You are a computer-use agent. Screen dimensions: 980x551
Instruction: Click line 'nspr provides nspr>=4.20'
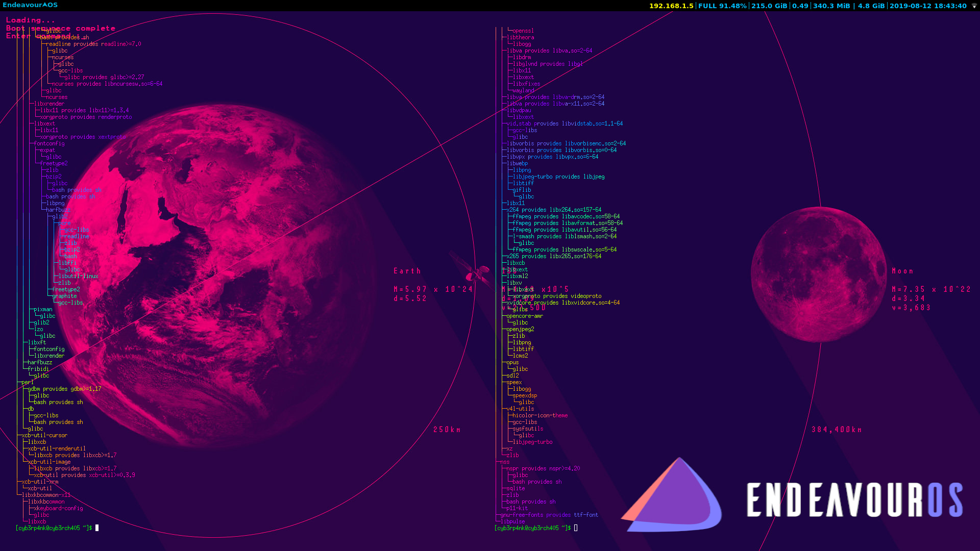pyautogui.click(x=543, y=468)
